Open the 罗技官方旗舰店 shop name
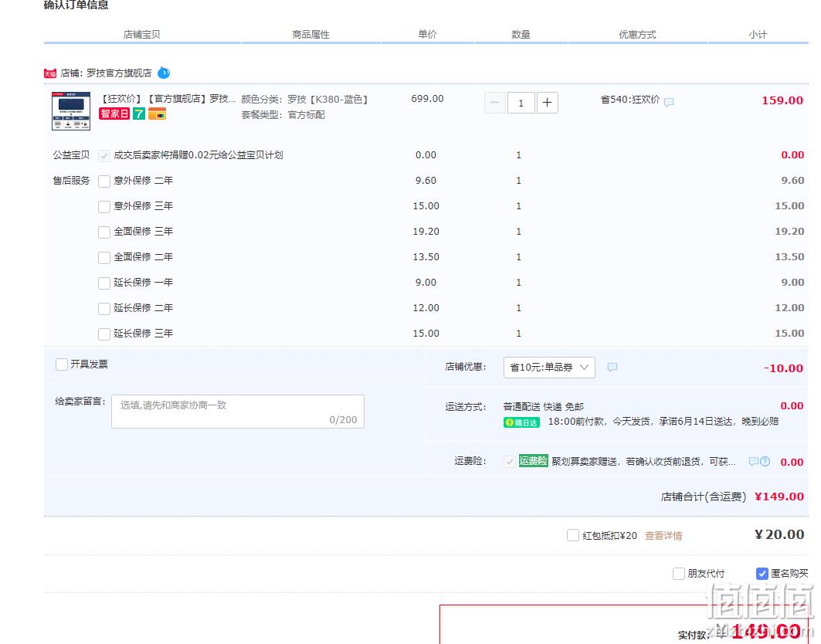Viewport: 821px width, 644px height. (119, 73)
